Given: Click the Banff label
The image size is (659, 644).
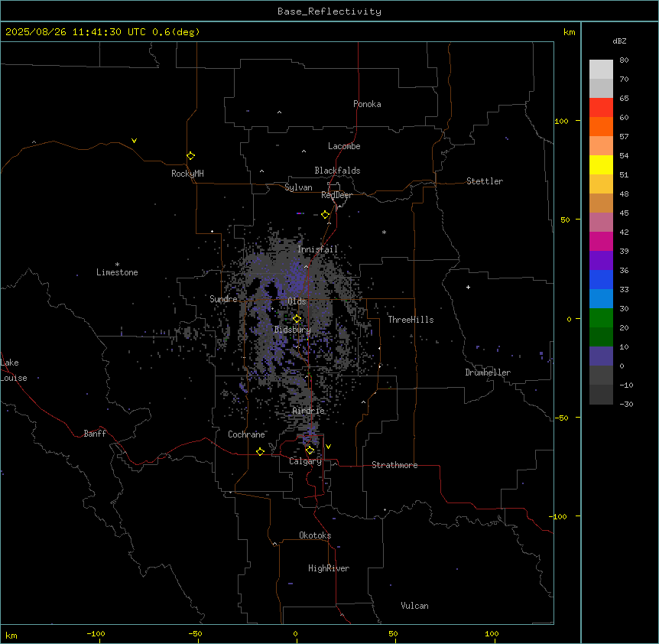Looking at the screenshot, I should 95,434.
